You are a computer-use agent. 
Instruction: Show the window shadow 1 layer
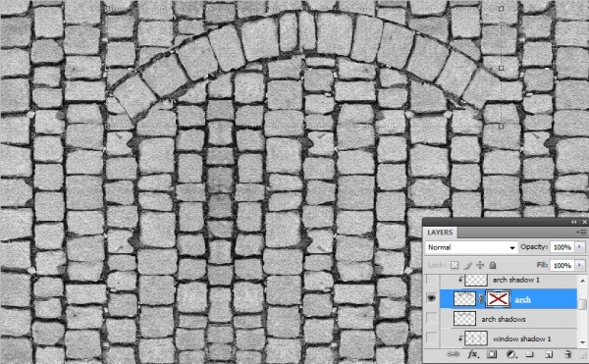click(432, 338)
